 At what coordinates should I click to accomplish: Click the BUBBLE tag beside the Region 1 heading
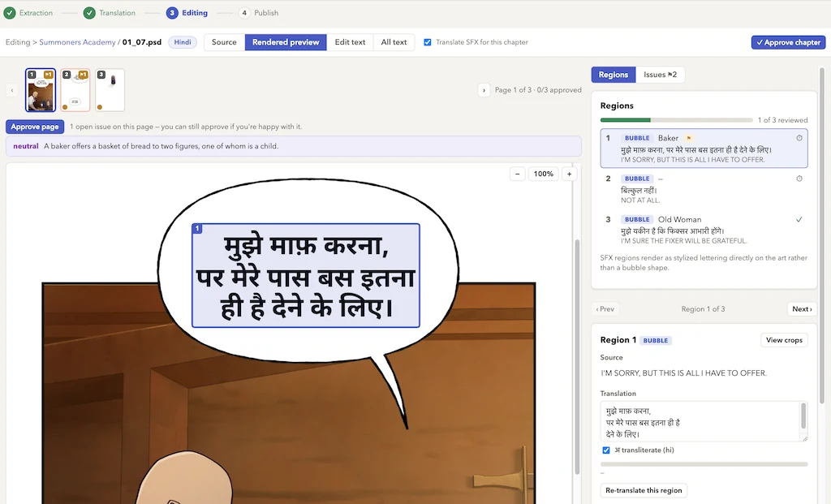click(656, 340)
